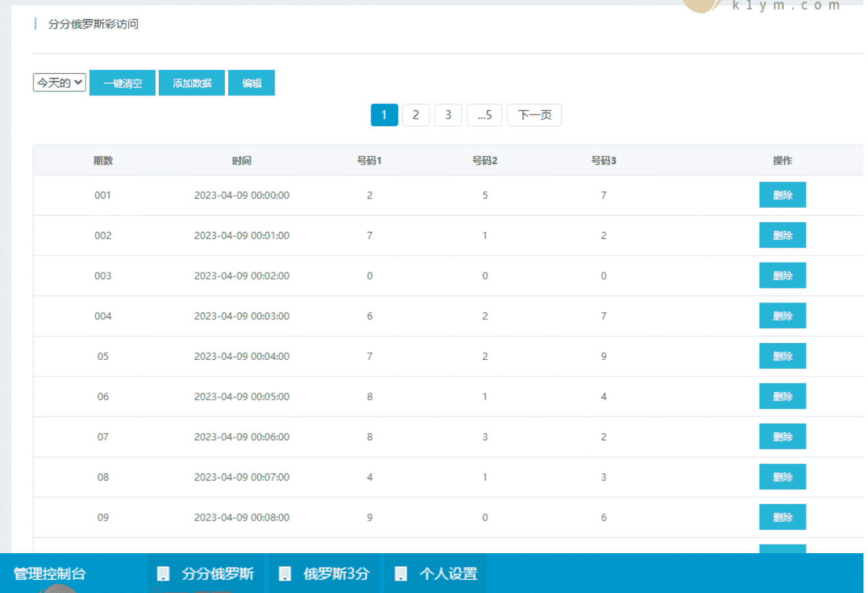This screenshot has height=593, width=868.
Task: Click time cell 2023-04-09 00:03:00
Action: tap(242, 316)
